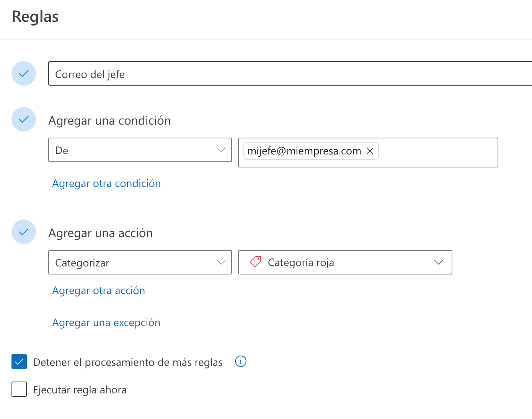532x419 pixels.
Task: Click the chevron arrow beside Categoría roja
Action: coord(439,262)
